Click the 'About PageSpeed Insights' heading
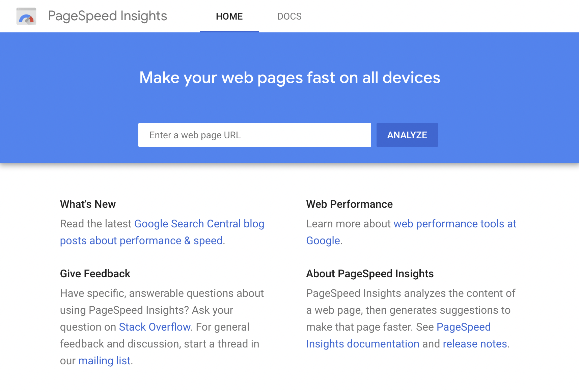The width and height of the screenshot is (579, 392). pos(370,274)
